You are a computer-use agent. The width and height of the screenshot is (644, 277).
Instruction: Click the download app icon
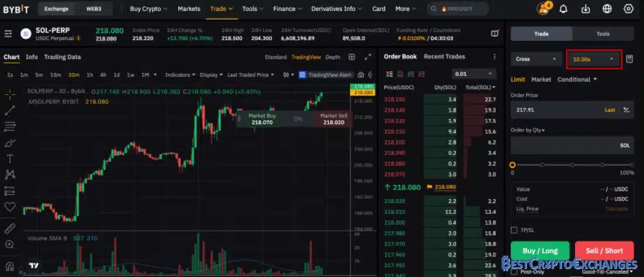(x=586, y=9)
